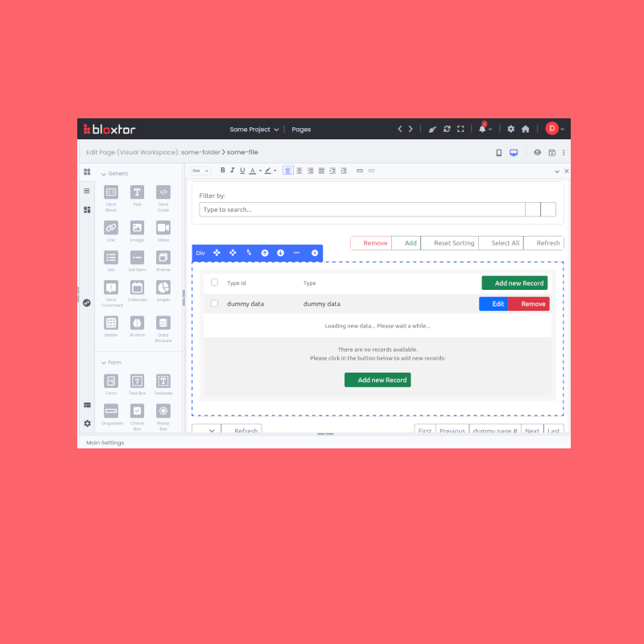Select the Iframe widget
The height and width of the screenshot is (644, 644).
click(163, 261)
